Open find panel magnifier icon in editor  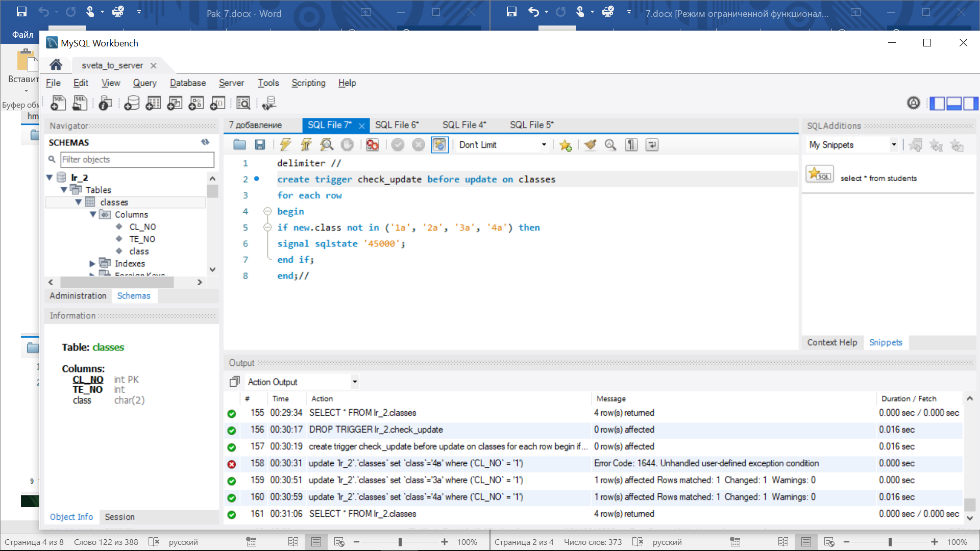[x=610, y=145]
